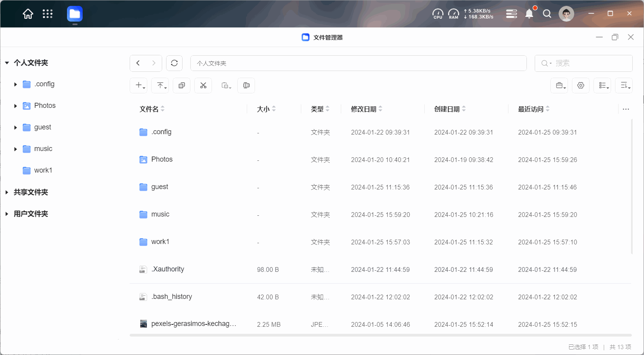The width and height of the screenshot is (644, 355).
Task: Sort by 最近访问 column header
Action: point(534,109)
